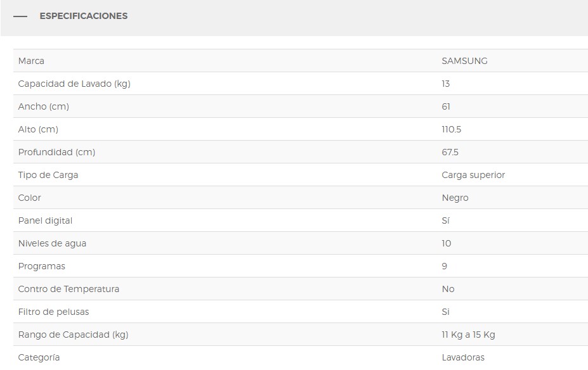Click the Negro color value

455,198
